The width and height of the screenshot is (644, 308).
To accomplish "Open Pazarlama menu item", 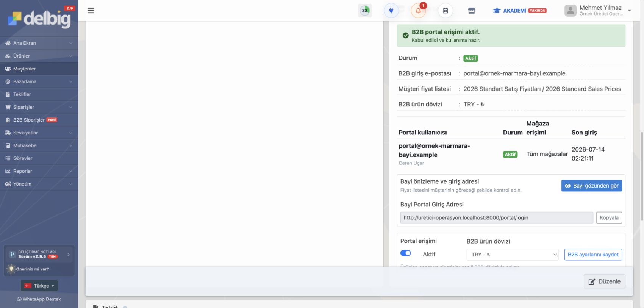I will pyautogui.click(x=39, y=81).
